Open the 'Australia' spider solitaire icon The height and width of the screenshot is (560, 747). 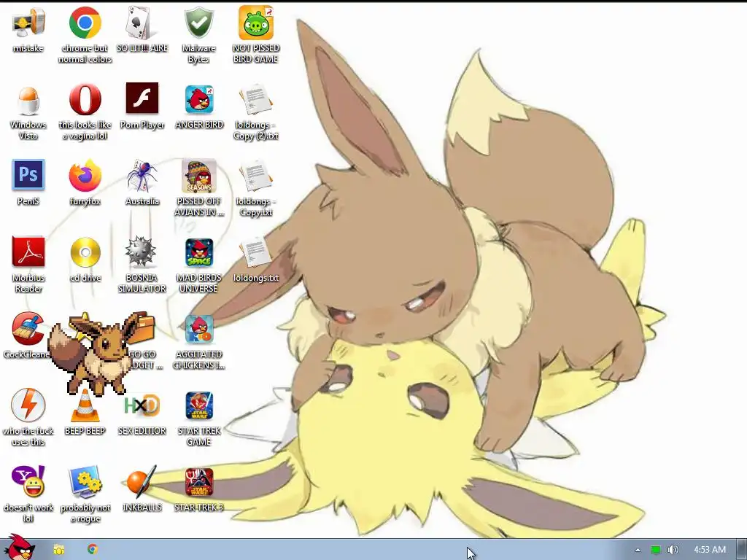click(x=142, y=176)
